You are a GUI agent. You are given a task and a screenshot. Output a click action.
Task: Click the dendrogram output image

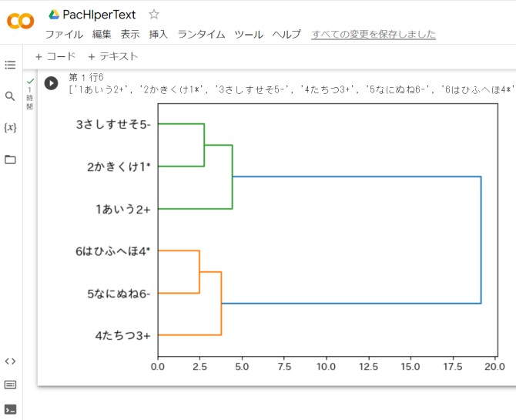(308, 231)
